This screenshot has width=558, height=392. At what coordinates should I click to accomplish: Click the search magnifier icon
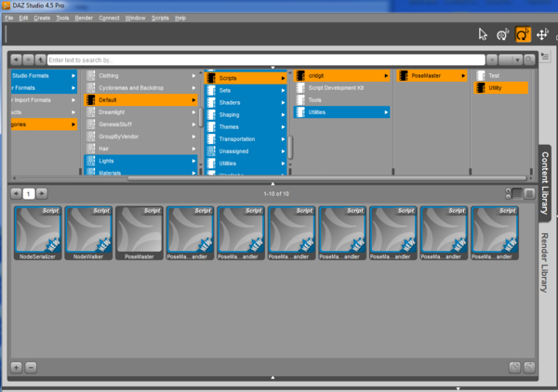(x=529, y=59)
